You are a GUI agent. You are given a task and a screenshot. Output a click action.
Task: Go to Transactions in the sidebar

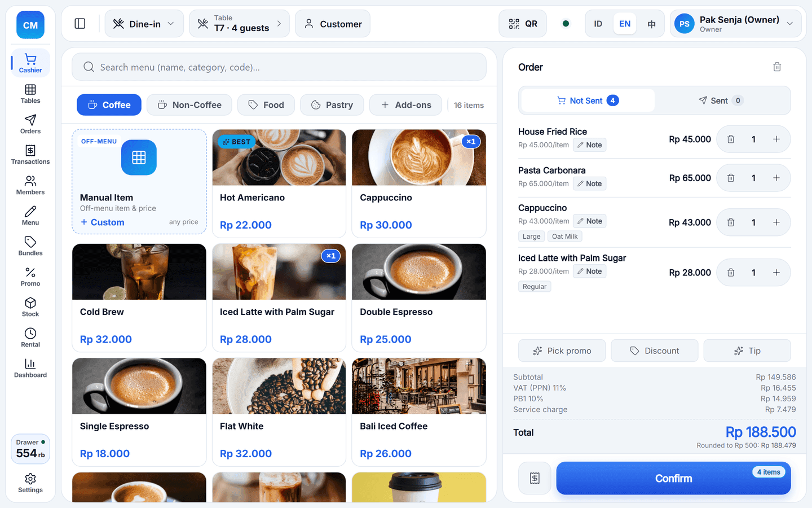[x=30, y=155]
